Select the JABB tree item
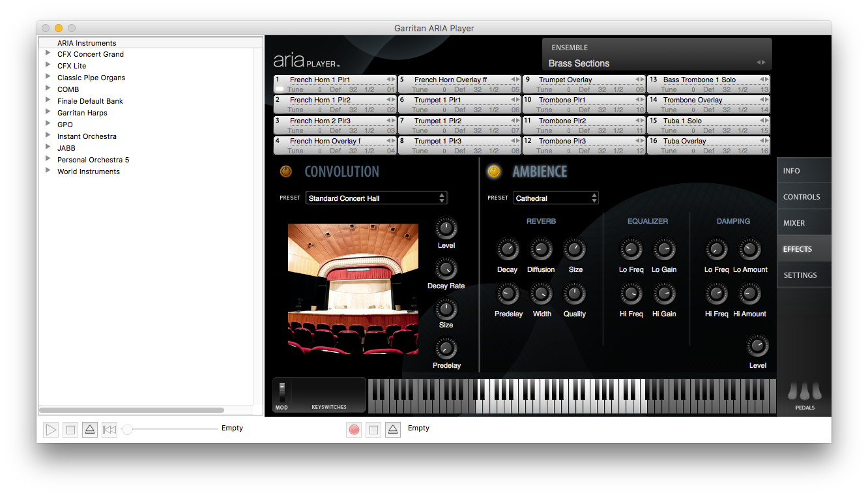The image size is (868, 495). (66, 148)
